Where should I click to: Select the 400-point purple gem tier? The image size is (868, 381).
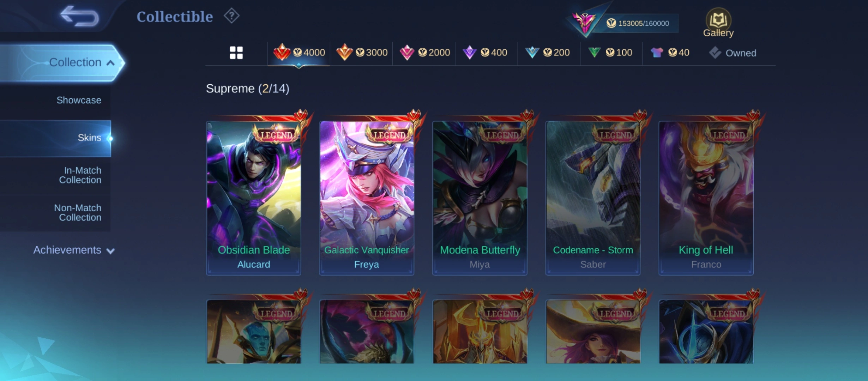coord(485,53)
